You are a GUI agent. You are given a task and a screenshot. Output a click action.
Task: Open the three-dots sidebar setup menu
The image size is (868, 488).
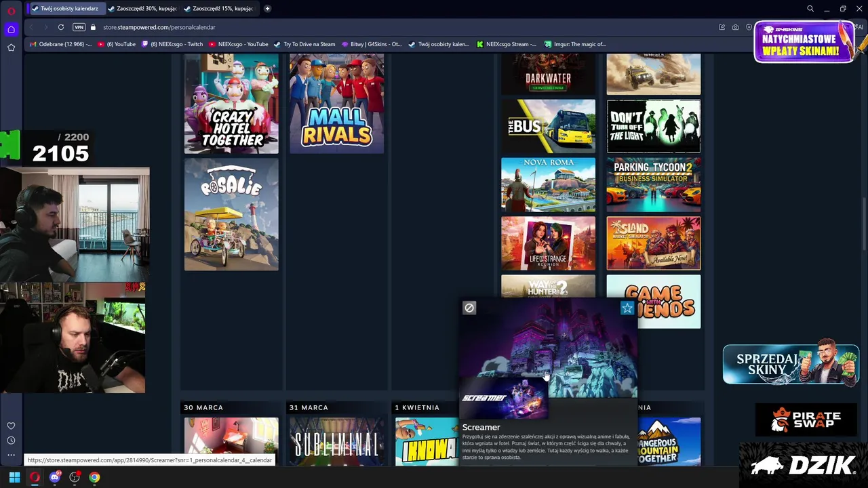pos(11,455)
